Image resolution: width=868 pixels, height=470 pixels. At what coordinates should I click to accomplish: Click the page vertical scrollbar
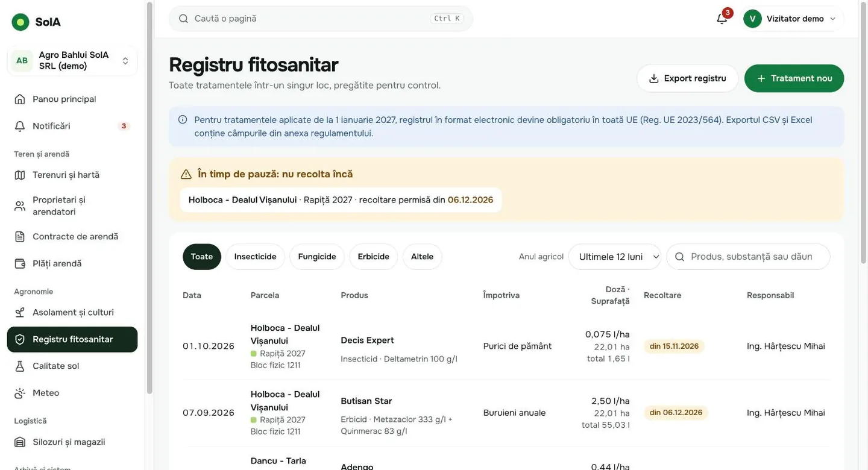[863, 133]
